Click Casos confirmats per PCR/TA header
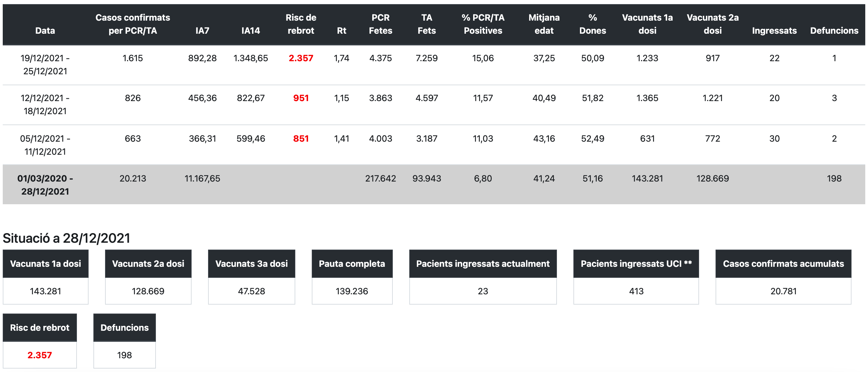Image resolution: width=868 pixels, height=372 pixels. (x=133, y=24)
